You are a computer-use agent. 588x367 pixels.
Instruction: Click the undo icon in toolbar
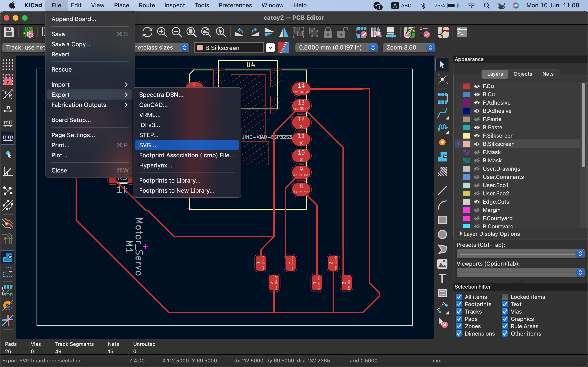(239, 33)
